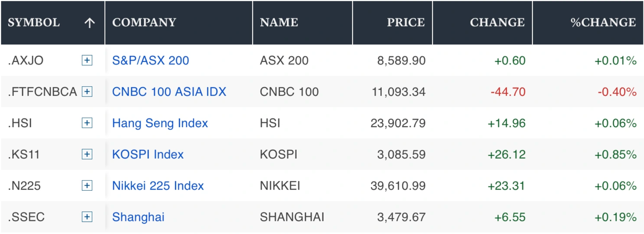Open the KOSPI Index link

coord(148,154)
